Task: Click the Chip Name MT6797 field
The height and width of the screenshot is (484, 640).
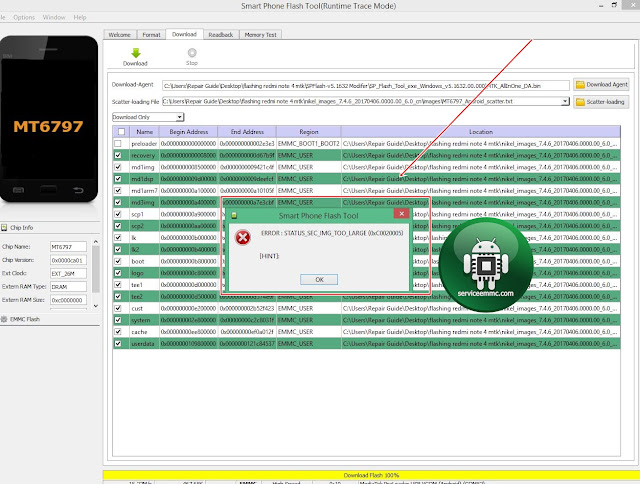Action: [x=68, y=247]
